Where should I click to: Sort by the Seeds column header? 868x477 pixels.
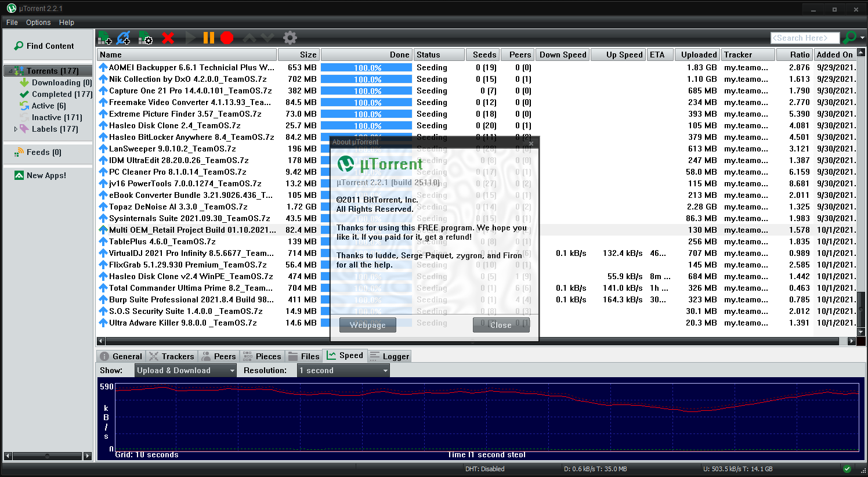click(x=483, y=55)
